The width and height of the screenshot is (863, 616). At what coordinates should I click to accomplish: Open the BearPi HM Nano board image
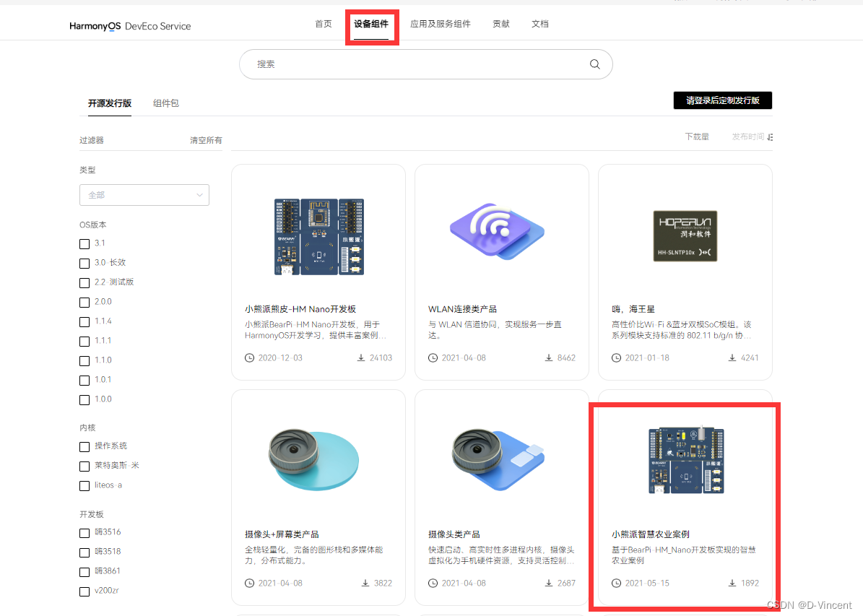(x=318, y=237)
